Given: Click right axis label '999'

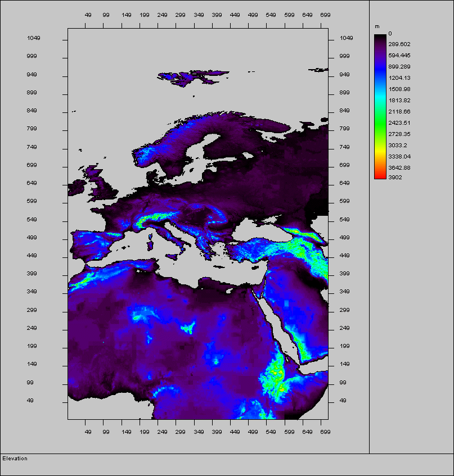Looking at the screenshot, I should point(345,56).
